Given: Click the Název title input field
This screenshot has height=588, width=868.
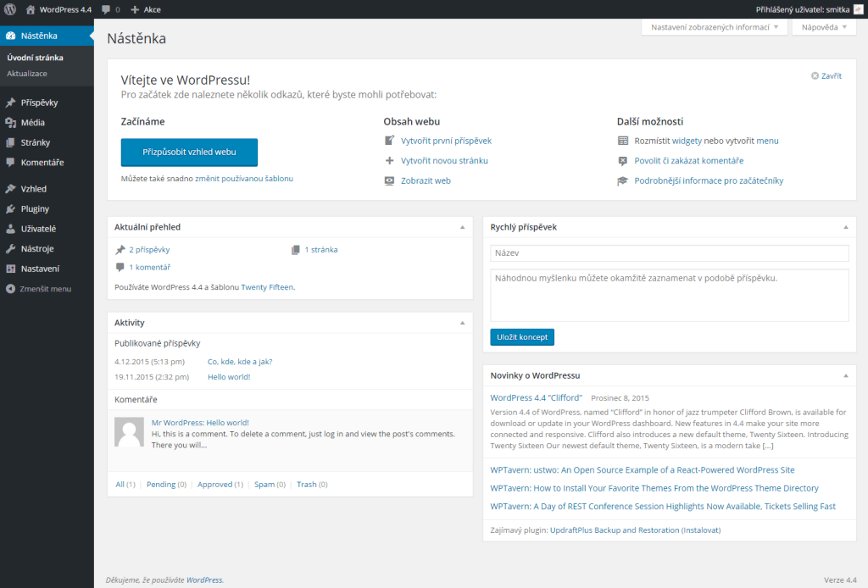Looking at the screenshot, I should 669,253.
